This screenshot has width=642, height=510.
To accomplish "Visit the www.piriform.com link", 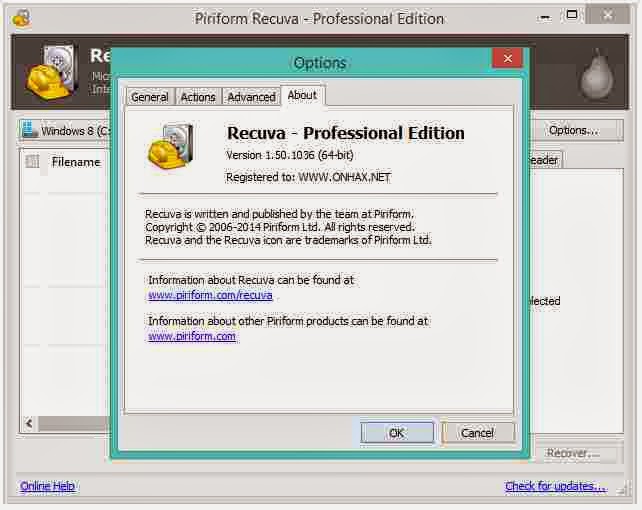I will tap(192, 336).
